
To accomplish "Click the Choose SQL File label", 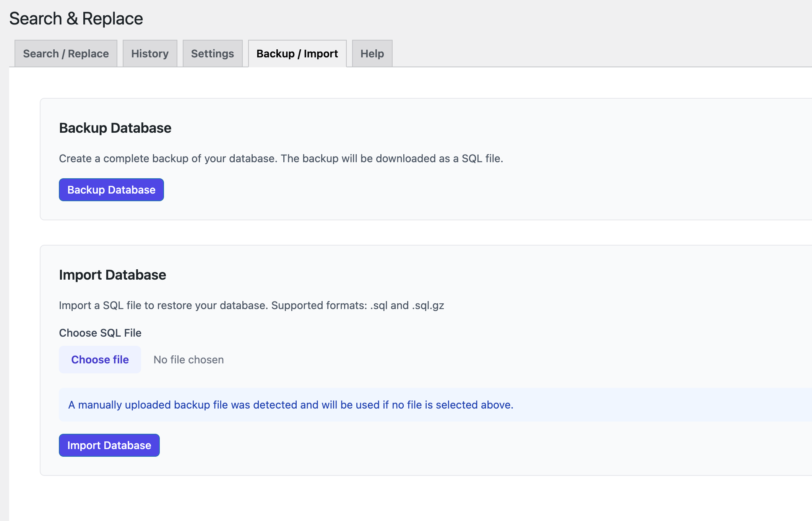I will pyautogui.click(x=100, y=332).
